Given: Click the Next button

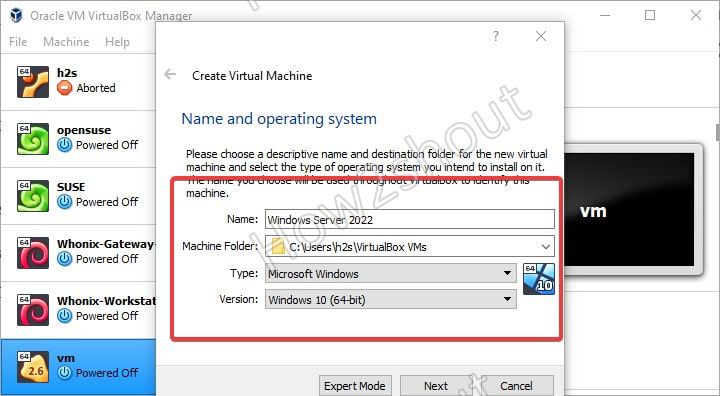Looking at the screenshot, I should coord(436,385).
